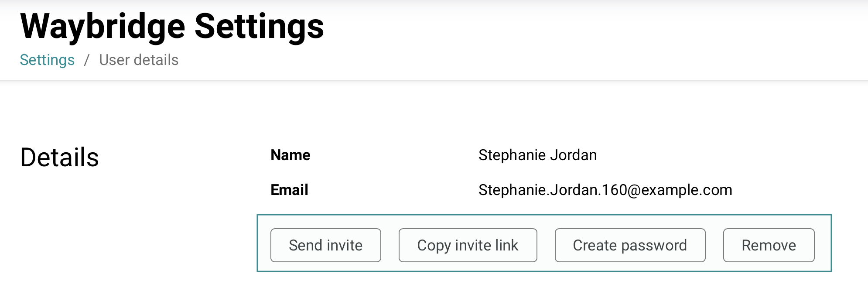
Task: Remove the user with the Remove button
Action: point(769,245)
